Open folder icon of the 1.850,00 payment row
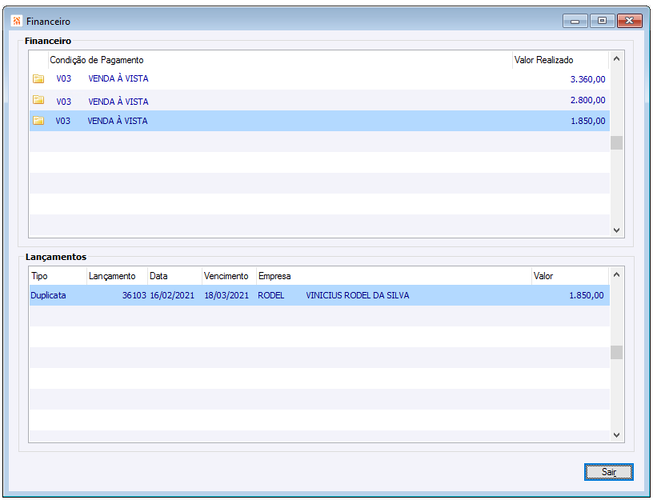 (x=39, y=121)
